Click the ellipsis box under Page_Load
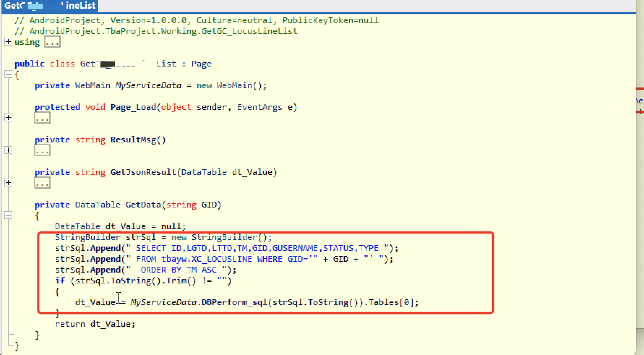 [x=42, y=118]
